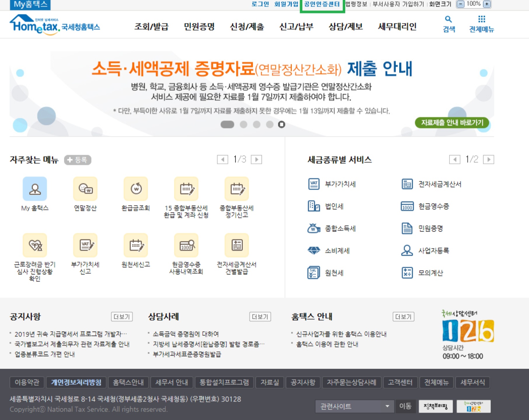Open the 세무대리인 menu
The image size is (529, 420).
pyautogui.click(x=397, y=27)
